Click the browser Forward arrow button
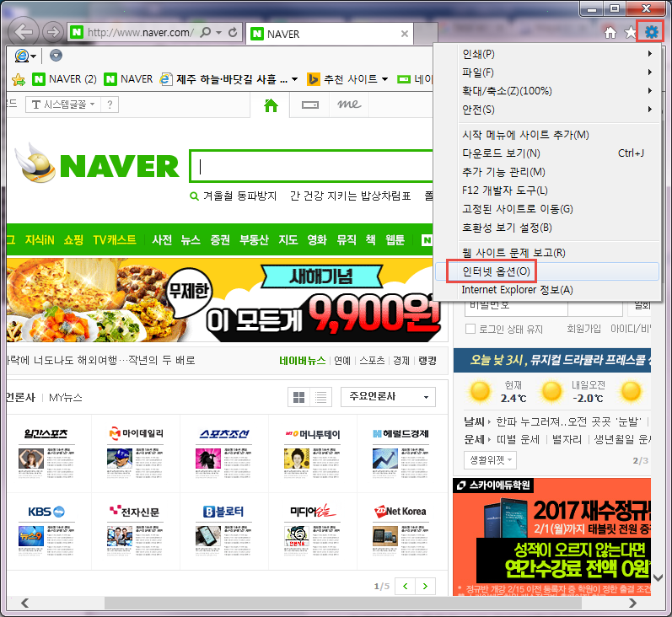This screenshot has height=617, width=672. pyautogui.click(x=53, y=32)
